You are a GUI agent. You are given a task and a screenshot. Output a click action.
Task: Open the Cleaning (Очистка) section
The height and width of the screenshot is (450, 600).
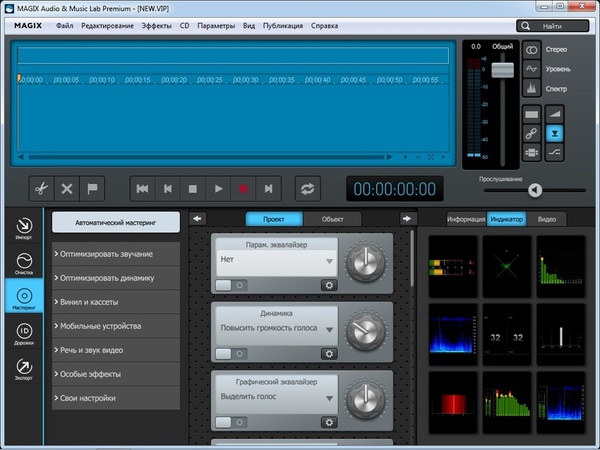point(24,263)
